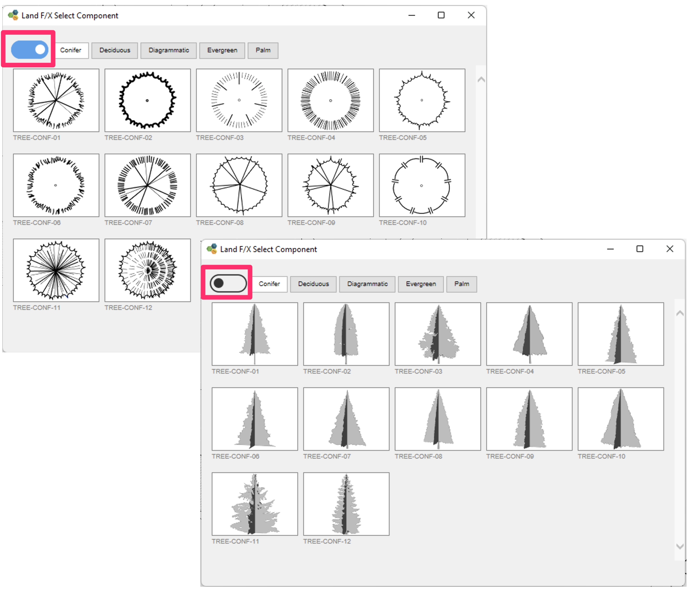This screenshot has width=700, height=606.
Task: Choose elevation tree TREE-CONF-11 in front window
Action: pyautogui.click(x=255, y=504)
